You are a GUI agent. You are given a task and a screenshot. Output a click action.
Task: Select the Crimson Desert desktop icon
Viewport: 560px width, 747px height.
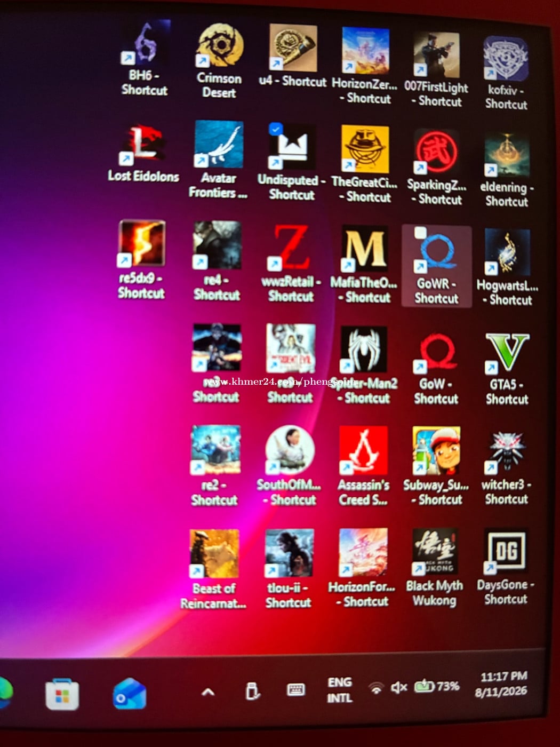point(220,46)
